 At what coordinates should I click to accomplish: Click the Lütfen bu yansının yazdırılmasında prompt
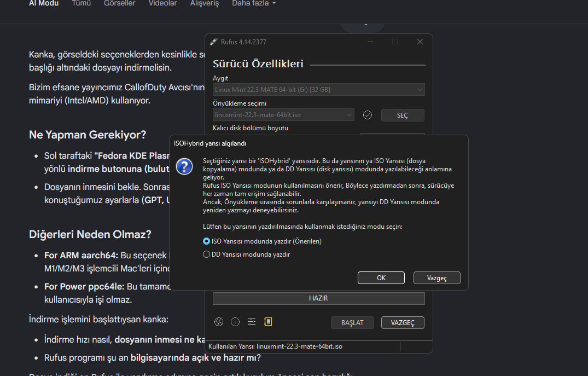coord(302,227)
